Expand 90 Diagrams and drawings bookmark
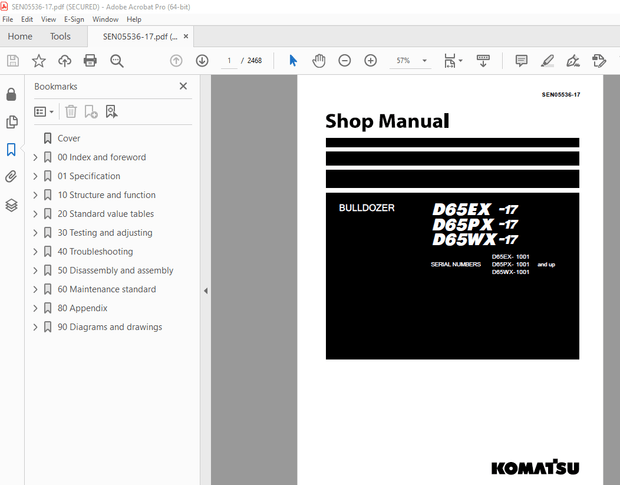Viewport: 620px width, 485px height. [x=35, y=327]
